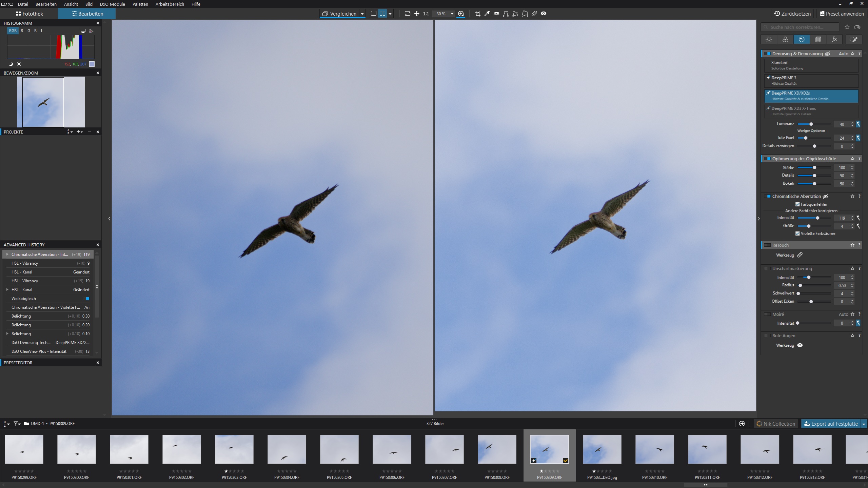Screen dimensions: 868x488
Task: Open the Bearbeiten menu in the menu bar
Action: point(46,4)
